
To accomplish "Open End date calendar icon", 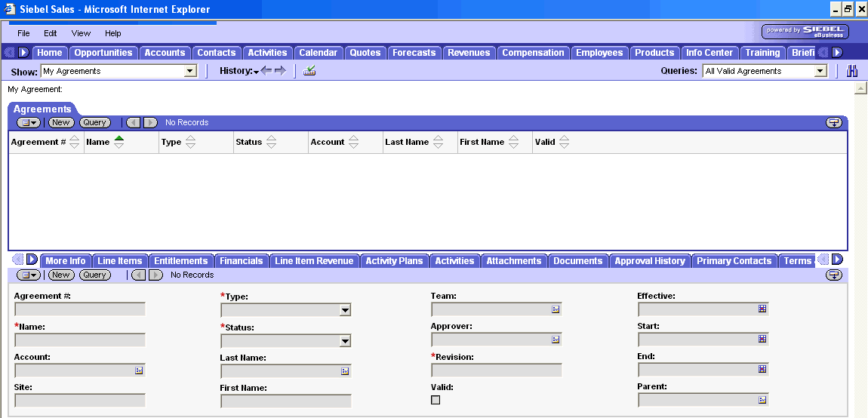I will tap(762, 369).
